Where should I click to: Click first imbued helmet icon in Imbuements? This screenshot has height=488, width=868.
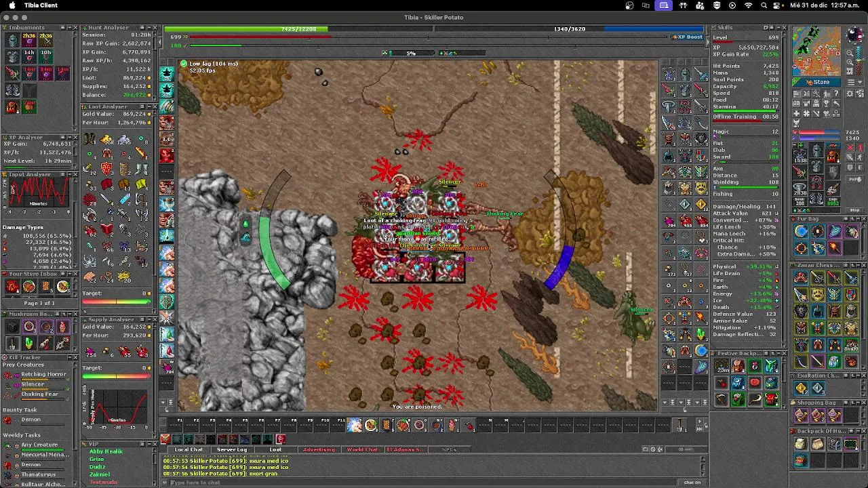click(12, 40)
